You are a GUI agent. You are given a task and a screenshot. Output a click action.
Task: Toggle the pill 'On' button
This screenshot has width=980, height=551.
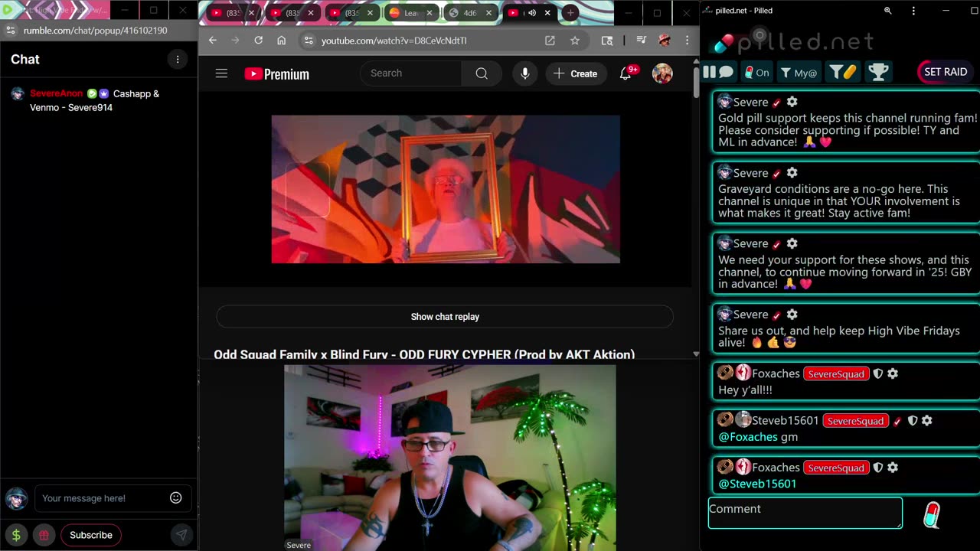756,73
